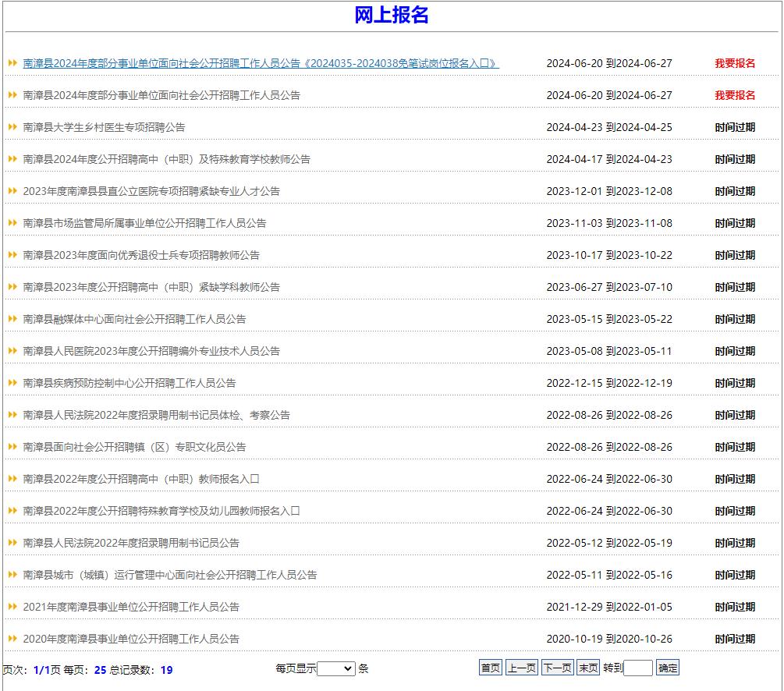Open 南漳县2023年度公开招聘高中（中职）紧缺学科教师公告
This screenshot has height=691, width=784.
tap(151, 288)
